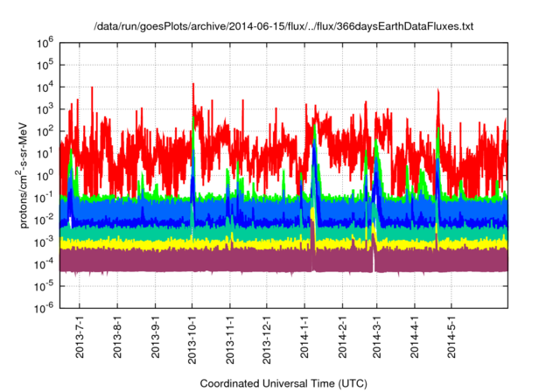Select the 2013-7-1 date tick label

[80, 337]
